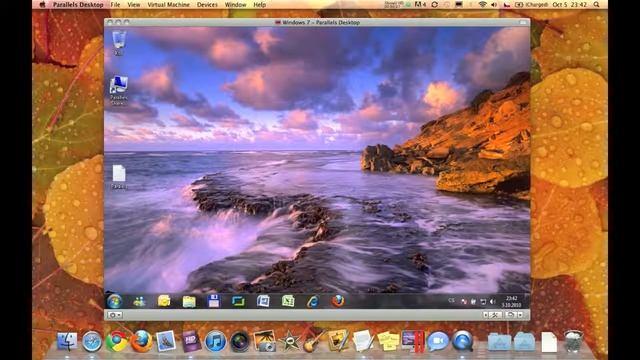Open the camera lens app in Dock

click(240, 341)
